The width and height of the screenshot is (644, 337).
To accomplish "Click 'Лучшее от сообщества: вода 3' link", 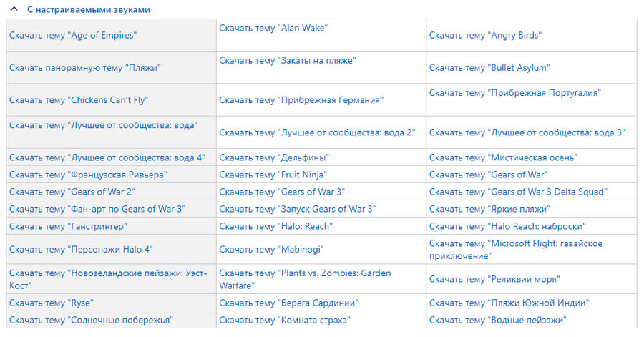I will pyautogui.click(x=527, y=132).
